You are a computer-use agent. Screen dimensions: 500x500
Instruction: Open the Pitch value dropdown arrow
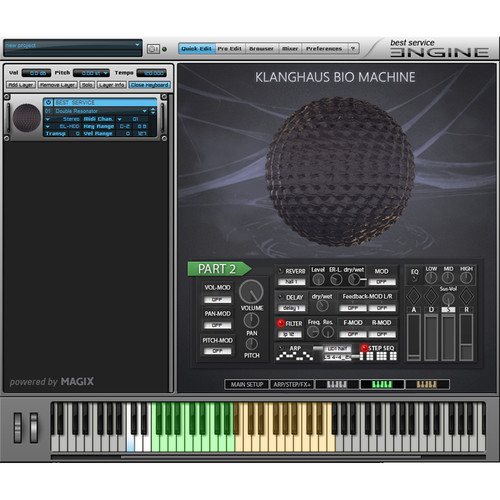(106, 73)
